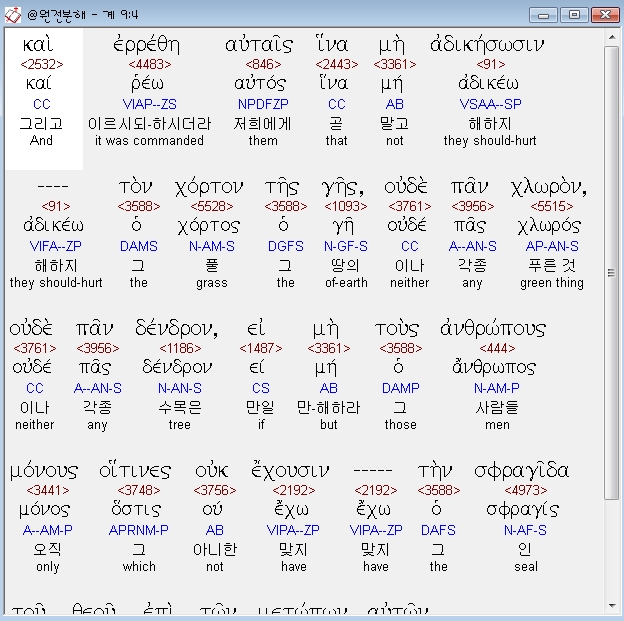Click the parsing code DAMP
The width and height of the screenshot is (624, 621).
pos(401,388)
